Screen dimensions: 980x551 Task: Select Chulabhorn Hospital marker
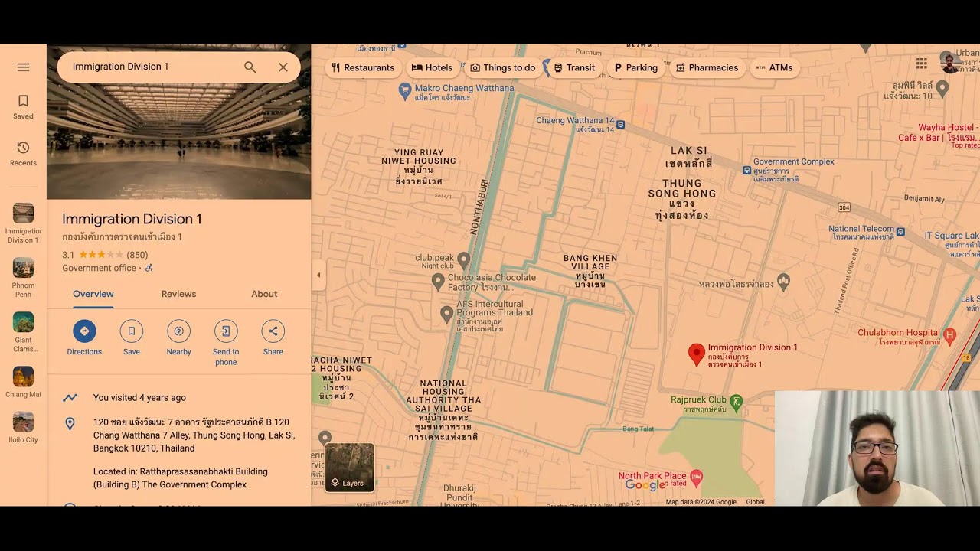(x=950, y=335)
